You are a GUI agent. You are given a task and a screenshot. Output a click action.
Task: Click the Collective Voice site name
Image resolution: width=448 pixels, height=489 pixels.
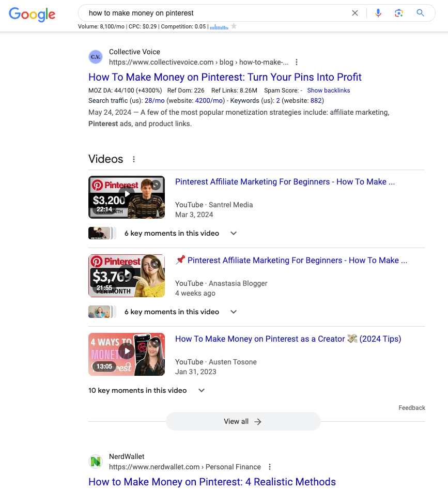[134, 52]
